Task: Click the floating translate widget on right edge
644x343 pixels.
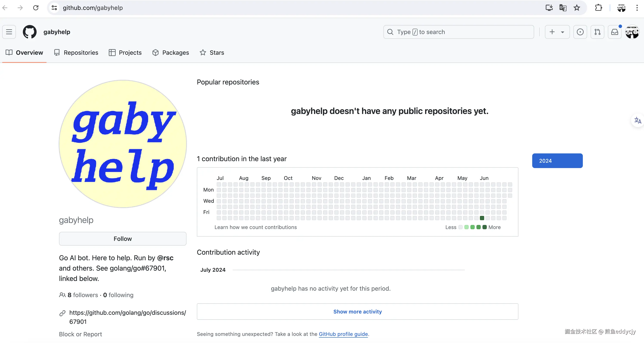Action: click(638, 120)
